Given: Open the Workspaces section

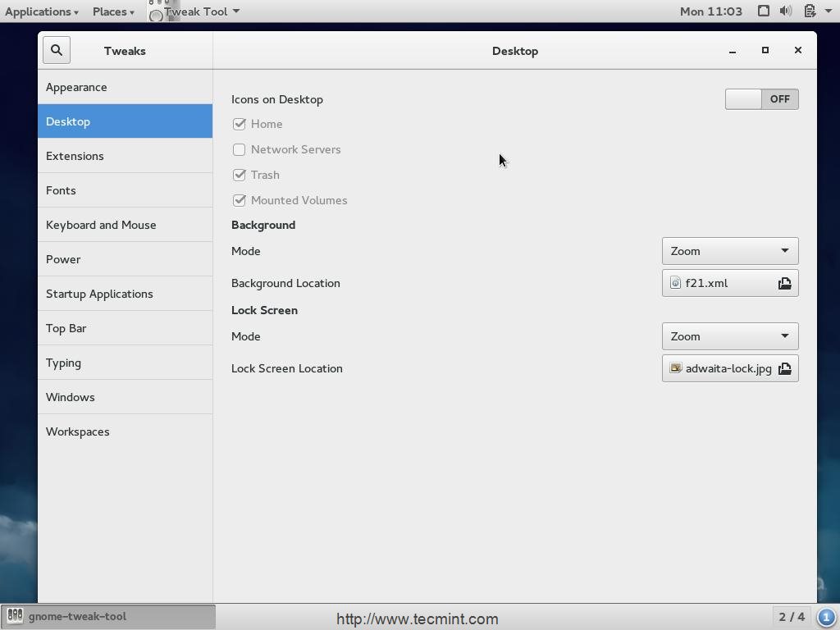Looking at the screenshot, I should click(x=125, y=431).
